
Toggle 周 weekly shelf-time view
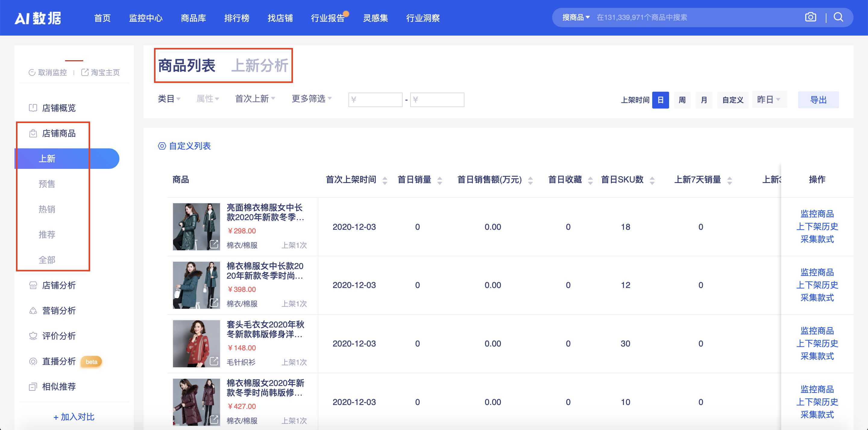coord(682,100)
